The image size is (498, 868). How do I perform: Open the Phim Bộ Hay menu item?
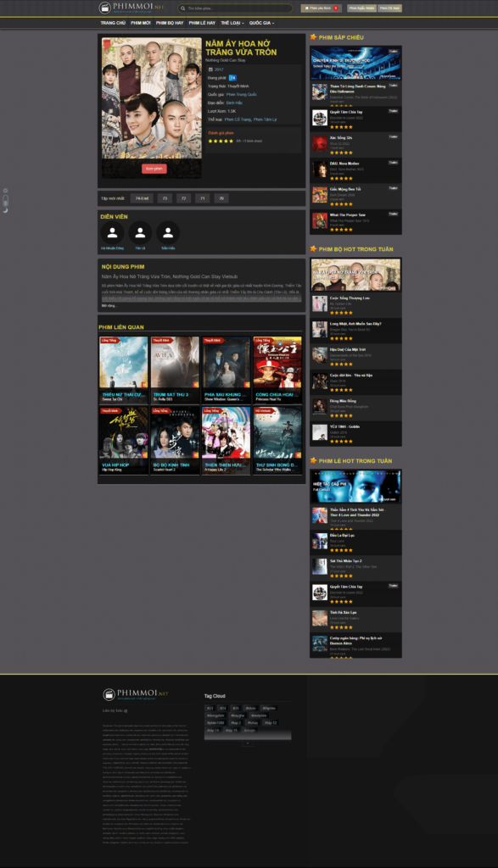pyautogui.click(x=170, y=23)
